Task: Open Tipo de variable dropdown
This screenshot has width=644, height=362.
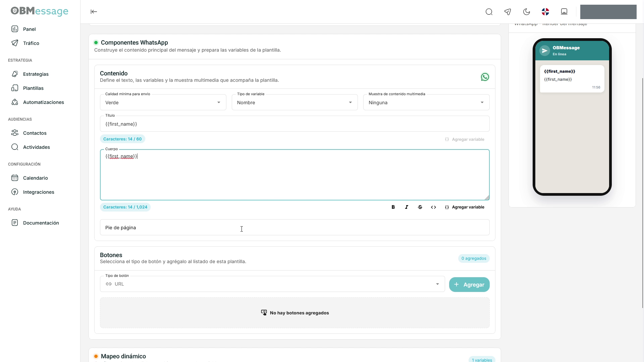Action: pyautogui.click(x=294, y=103)
